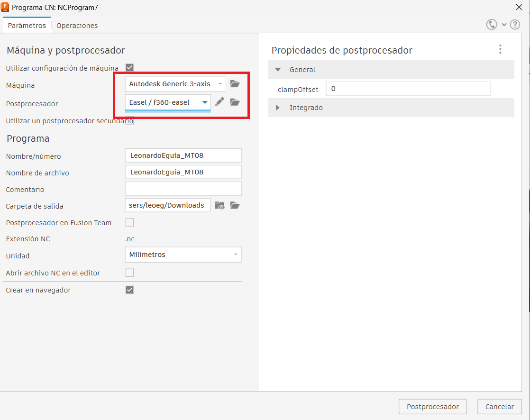The height and width of the screenshot is (420, 530).
Task: Click the clampOffset value field
Action: coord(408,89)
